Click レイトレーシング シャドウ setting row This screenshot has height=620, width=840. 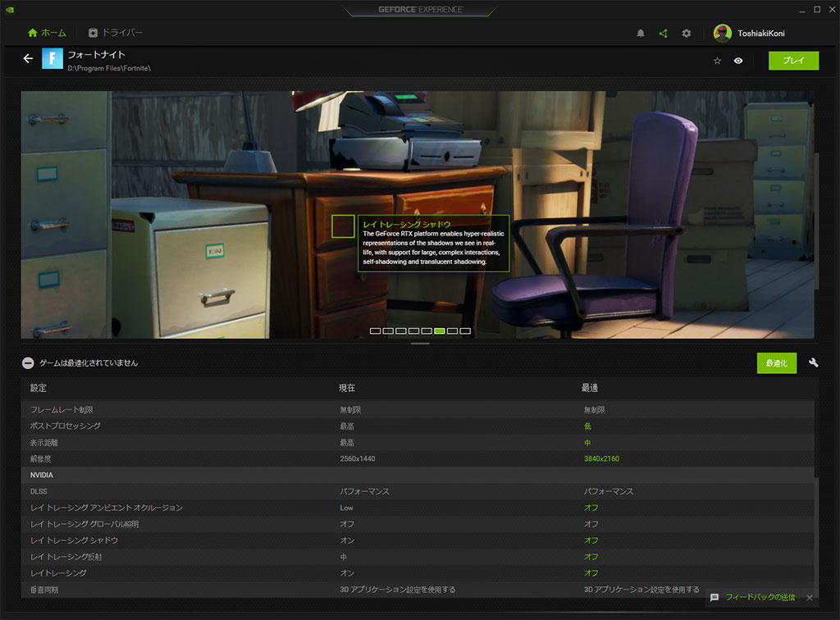click(x=418, y=540)
